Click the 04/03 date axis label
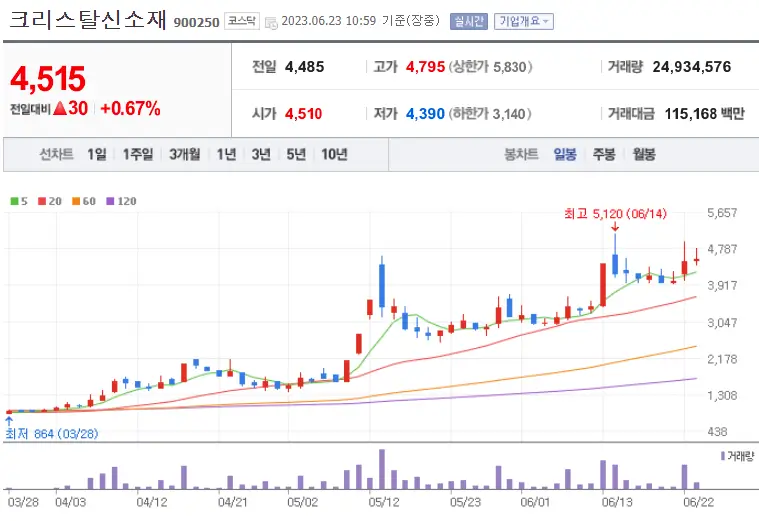 tap(71, 502)
